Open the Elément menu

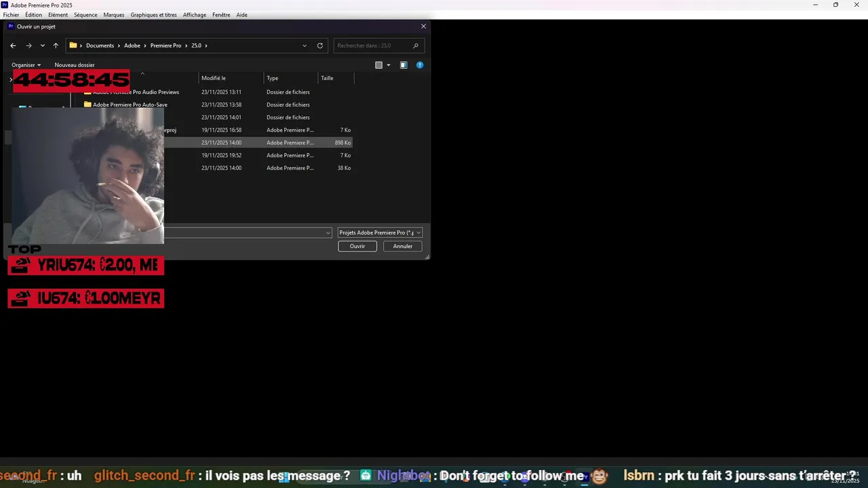point(58,15)
